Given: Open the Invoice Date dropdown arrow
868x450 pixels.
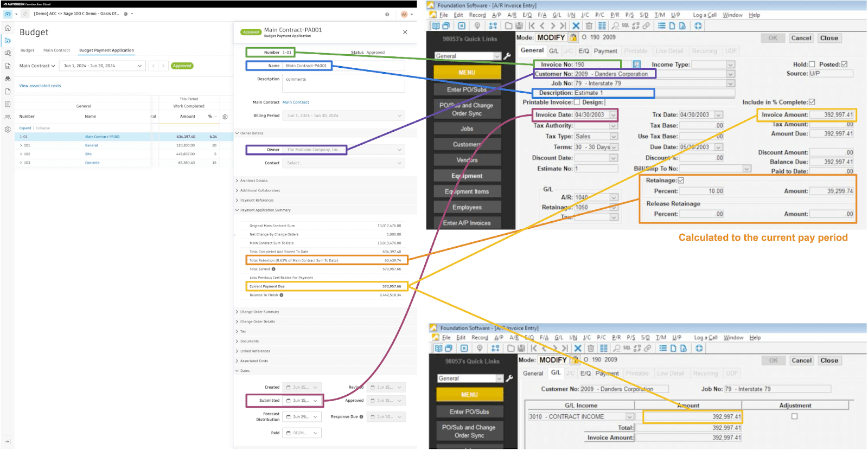Looking at the screenshot, I should point(613,115).
